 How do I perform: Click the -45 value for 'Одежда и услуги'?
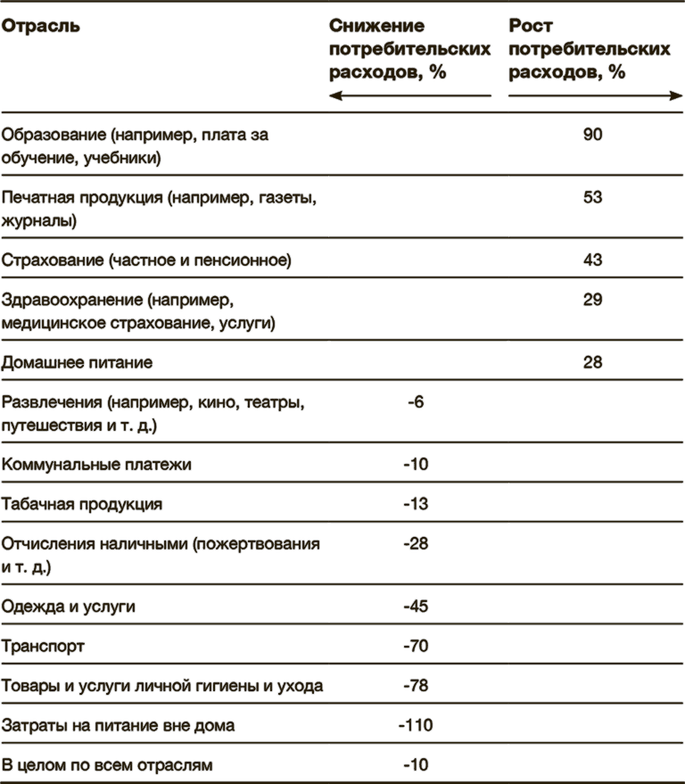[x=416, y=607]
